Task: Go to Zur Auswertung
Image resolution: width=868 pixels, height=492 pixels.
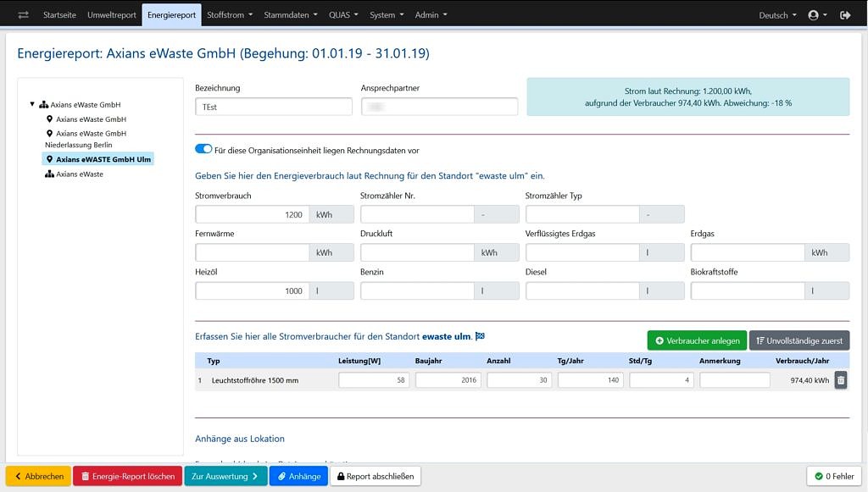Action: coord(225,476)
